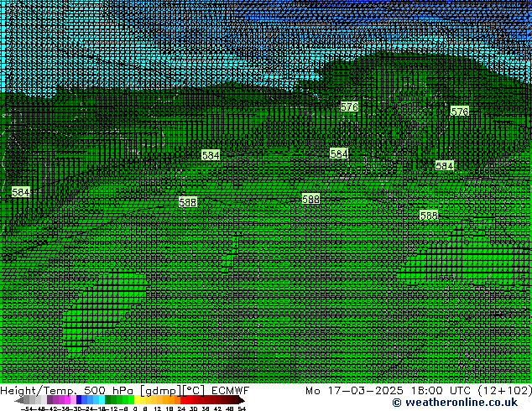
Task: Click the '-54' legend scale value
Action: [x=29, y=408]
